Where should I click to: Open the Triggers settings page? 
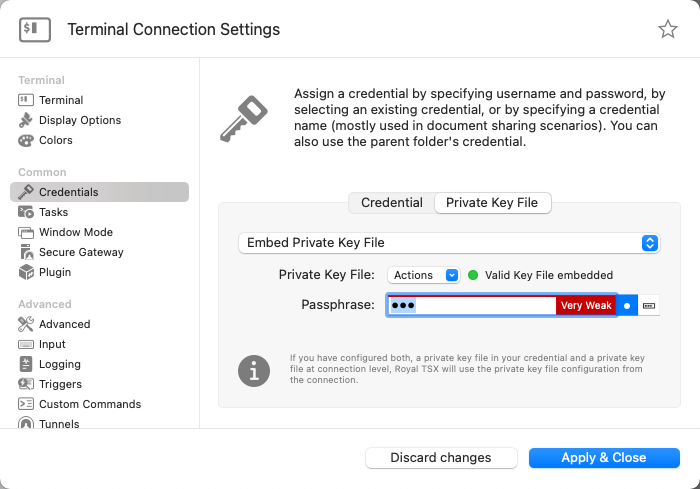pyautogui.click(x=60, y=384)
